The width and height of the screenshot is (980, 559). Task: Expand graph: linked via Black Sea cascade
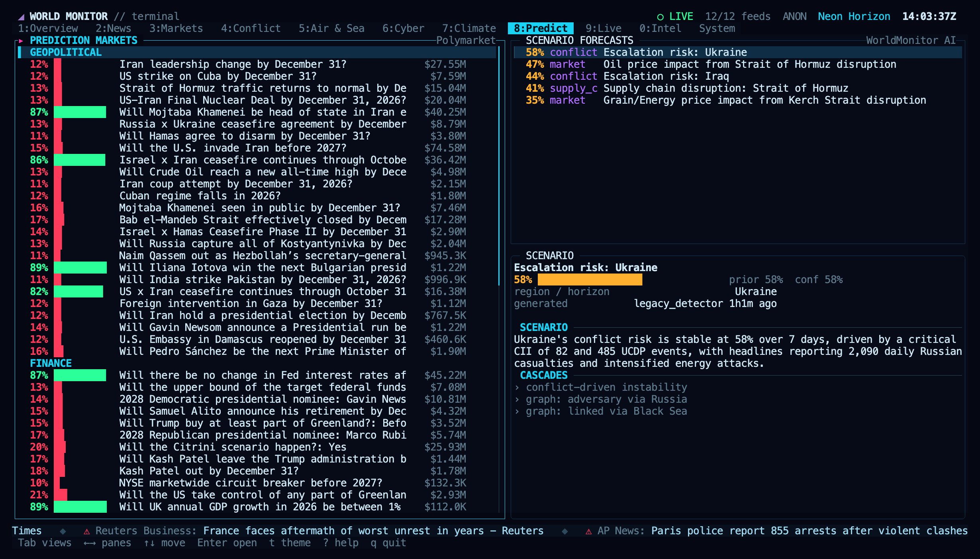[x=601, y=411]
